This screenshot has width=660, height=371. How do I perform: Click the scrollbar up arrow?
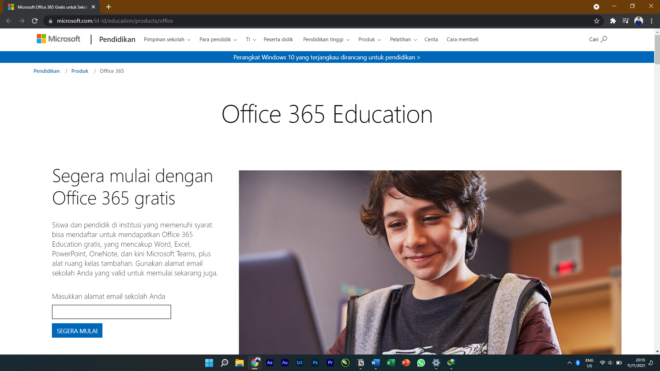pos(657,31)
